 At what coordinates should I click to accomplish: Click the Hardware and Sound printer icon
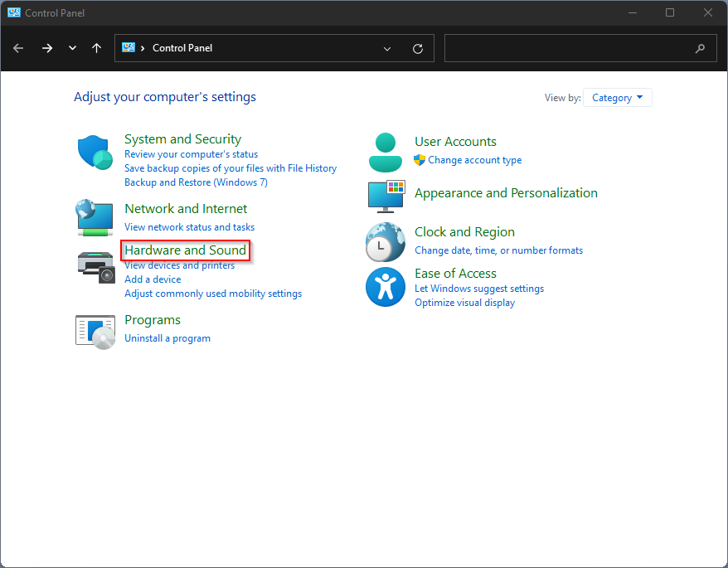[95, 267]
